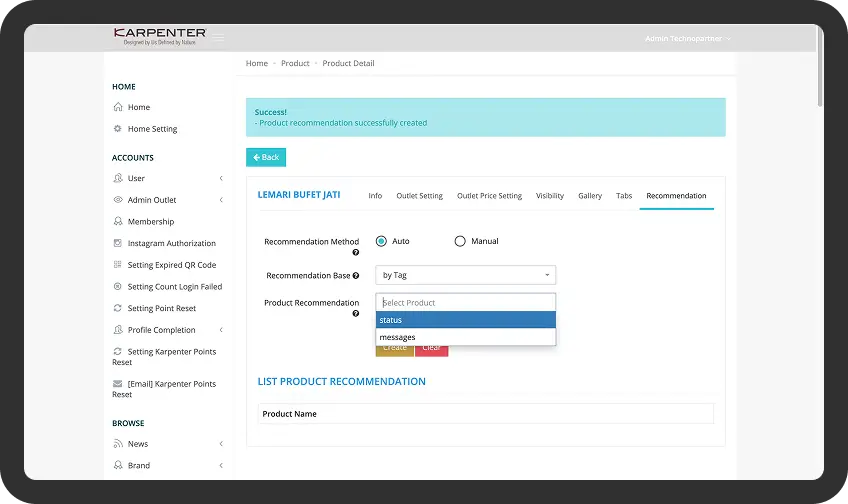Select the Auto recommendation method
The height and width of the screenshot is (504, 848).
tap(381, 241)
